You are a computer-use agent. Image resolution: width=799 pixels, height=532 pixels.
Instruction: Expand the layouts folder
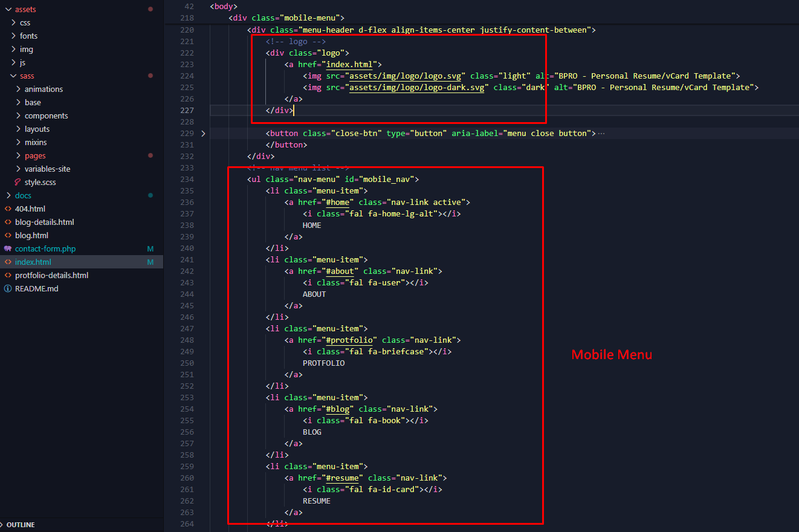pyautogui.click(x=19, y=129)
